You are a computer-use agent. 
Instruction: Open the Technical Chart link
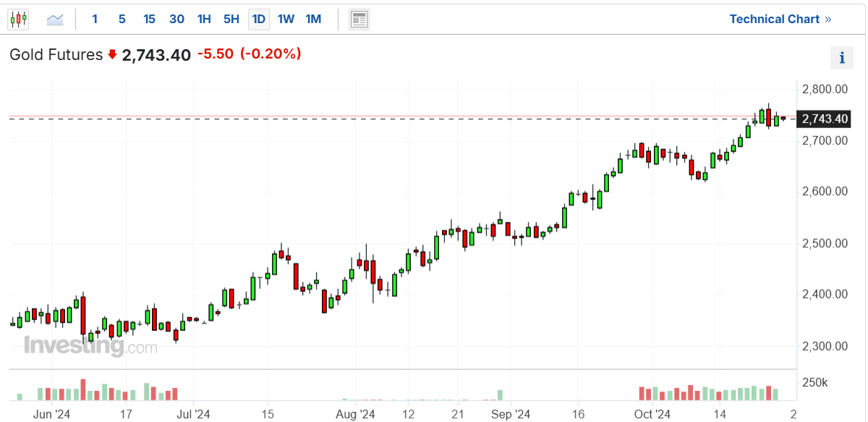[780, 20]
